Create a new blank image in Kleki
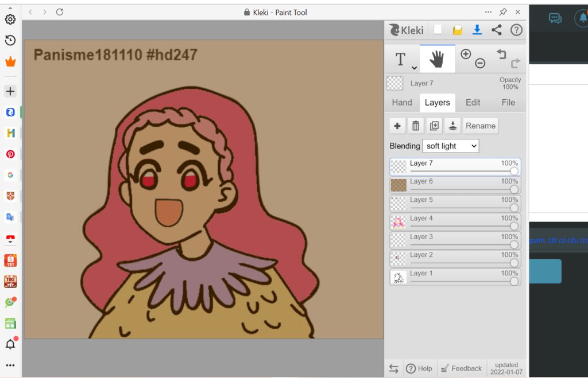 (438, 30)
